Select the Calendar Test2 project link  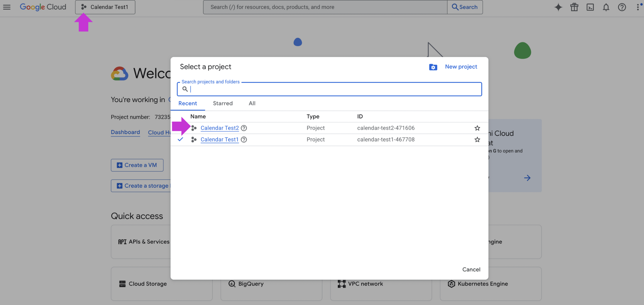tap(219, 128)
